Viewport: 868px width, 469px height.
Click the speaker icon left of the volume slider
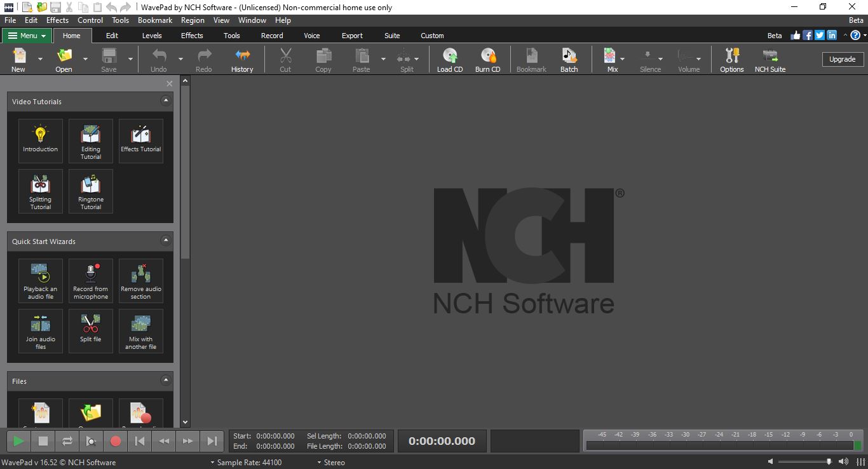click(x=771, y=462)
